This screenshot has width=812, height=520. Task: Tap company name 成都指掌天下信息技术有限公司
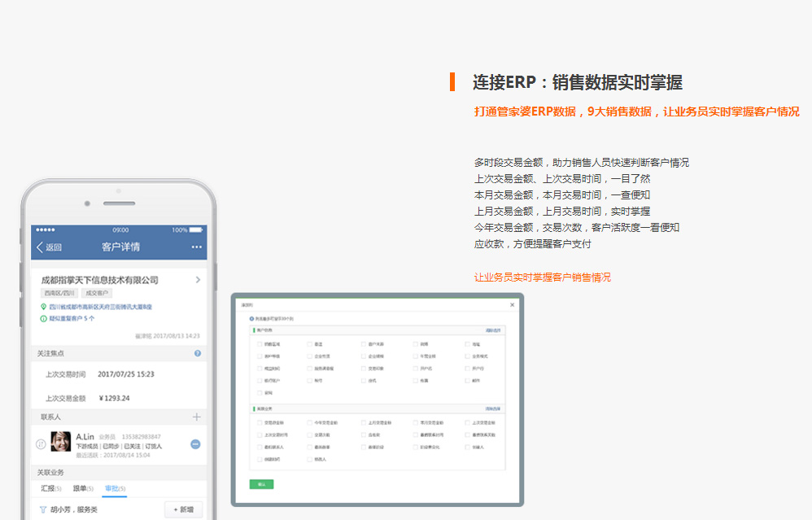click(99, 280)
